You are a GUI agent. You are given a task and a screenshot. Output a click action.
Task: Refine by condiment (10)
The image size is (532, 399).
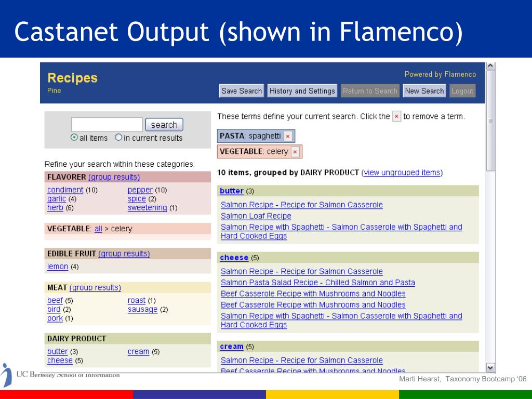pyautogui.click(x=65, y=190)
